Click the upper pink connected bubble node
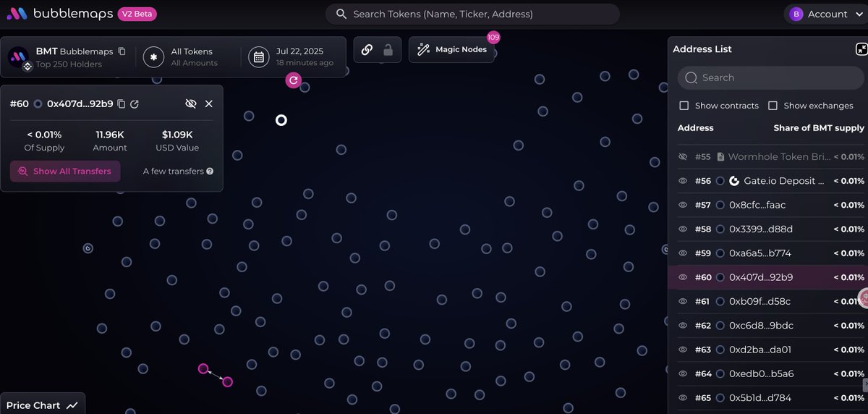The height and width of the screenshot is (414, 868). 203,368
